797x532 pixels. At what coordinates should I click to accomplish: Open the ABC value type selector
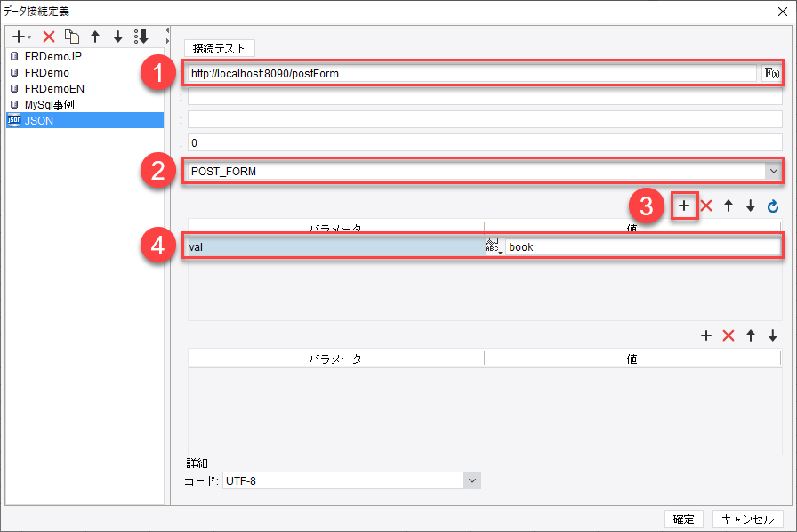pos(494,246)
